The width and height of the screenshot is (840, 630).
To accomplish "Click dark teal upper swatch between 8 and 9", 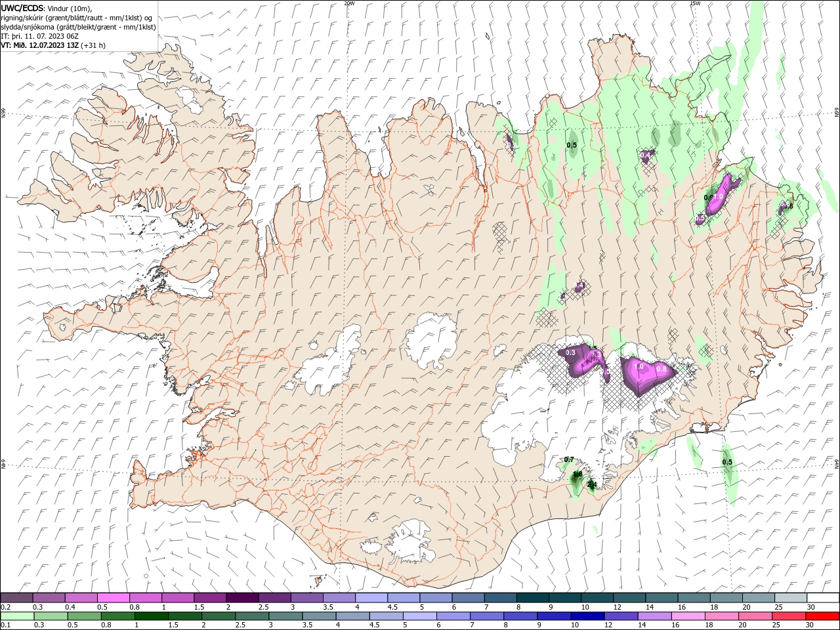I will tap(533, 598).
